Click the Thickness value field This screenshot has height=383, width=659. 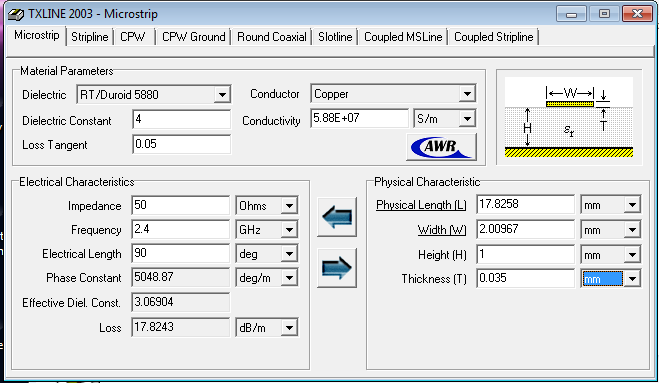click(525, 278)
